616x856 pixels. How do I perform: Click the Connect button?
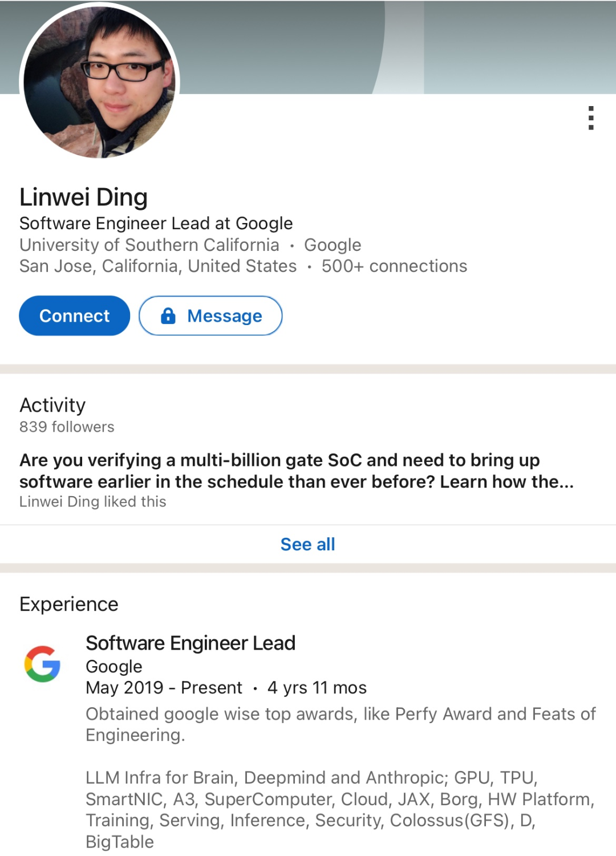click(75, 315)
